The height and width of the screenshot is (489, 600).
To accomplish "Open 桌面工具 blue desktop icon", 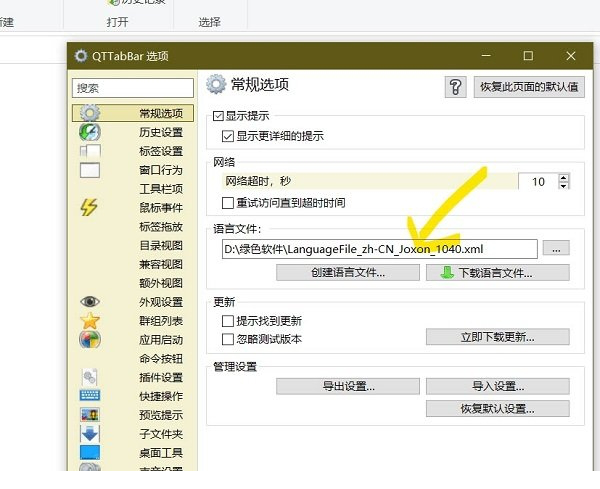I will click(x=90, y=452).
